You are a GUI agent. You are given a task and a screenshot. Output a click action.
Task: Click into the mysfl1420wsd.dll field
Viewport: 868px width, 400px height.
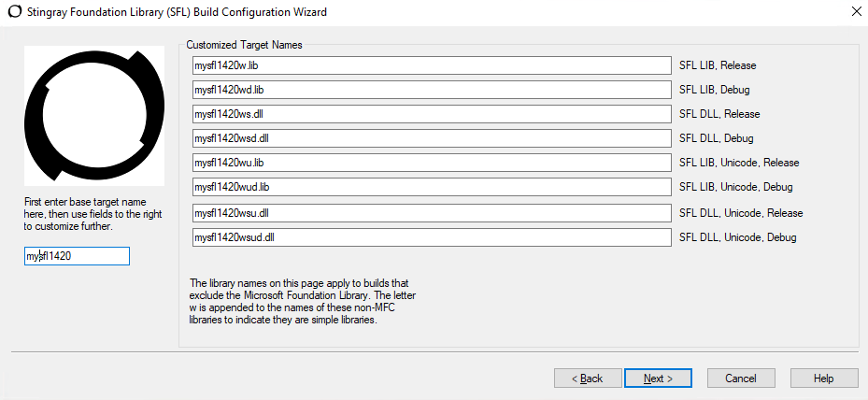click(432, 138)
